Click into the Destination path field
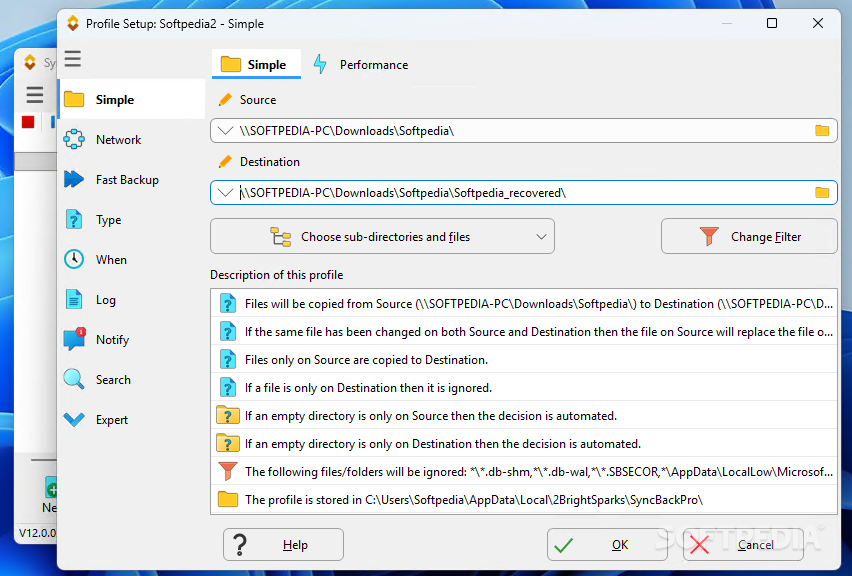The height and width of the screenshot is (576, 852). (524, 193)
